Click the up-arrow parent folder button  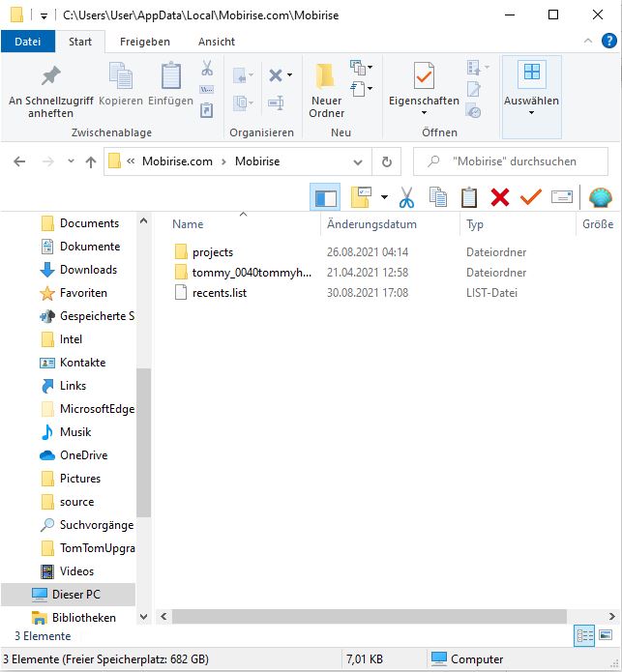point(91,161)
